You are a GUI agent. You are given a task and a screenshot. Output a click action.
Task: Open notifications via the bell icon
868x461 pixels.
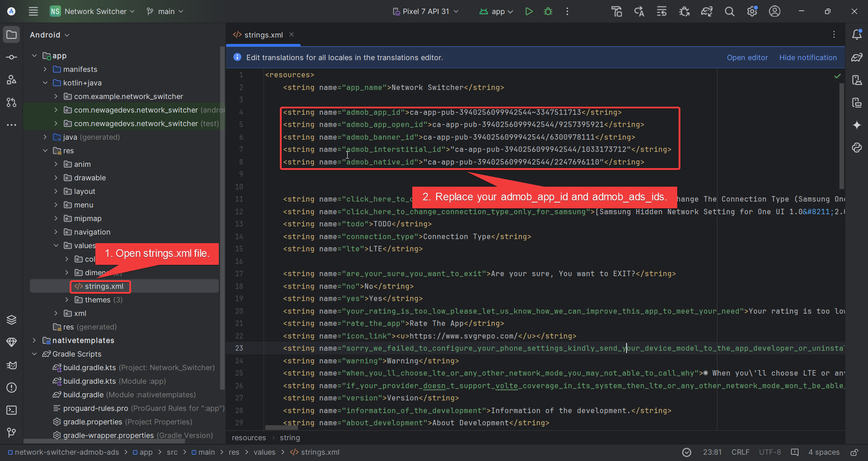858,35
